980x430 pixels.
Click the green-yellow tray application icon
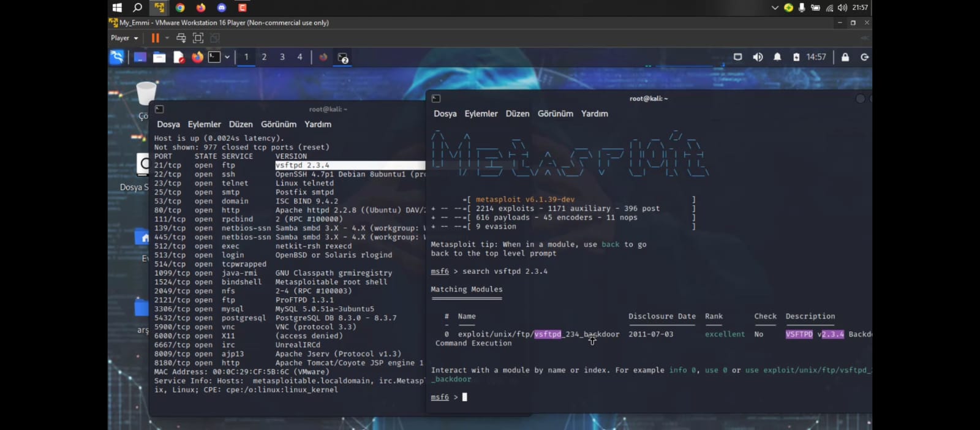pos(788,7)
